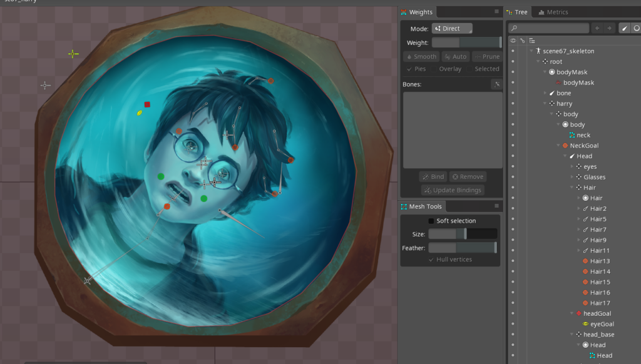Click the slot circle filter icon in Tree toolbar
Screen dimensions: 641x364
point(636,28)
